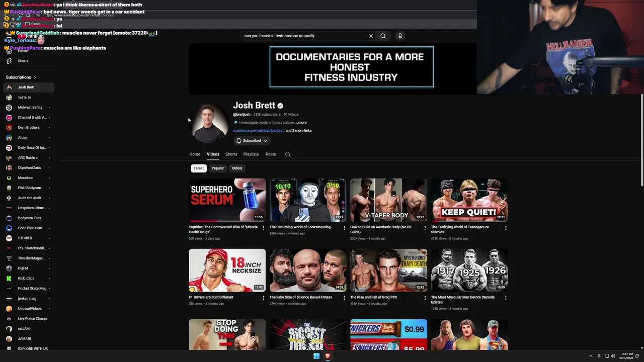
Task: Click the channel search magnifier icon
Action: click(x=288, y=154)
